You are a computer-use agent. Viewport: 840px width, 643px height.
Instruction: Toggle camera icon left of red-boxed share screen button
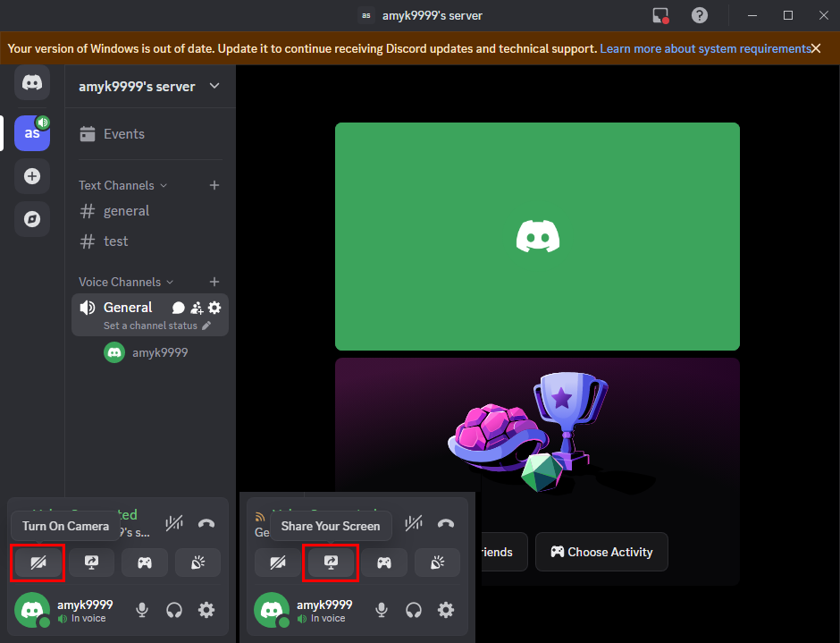tap(278, 563)
